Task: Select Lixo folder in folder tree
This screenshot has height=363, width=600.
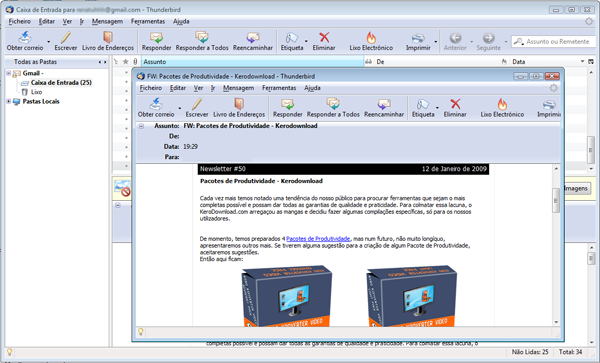Action: (x=36, y=92)
